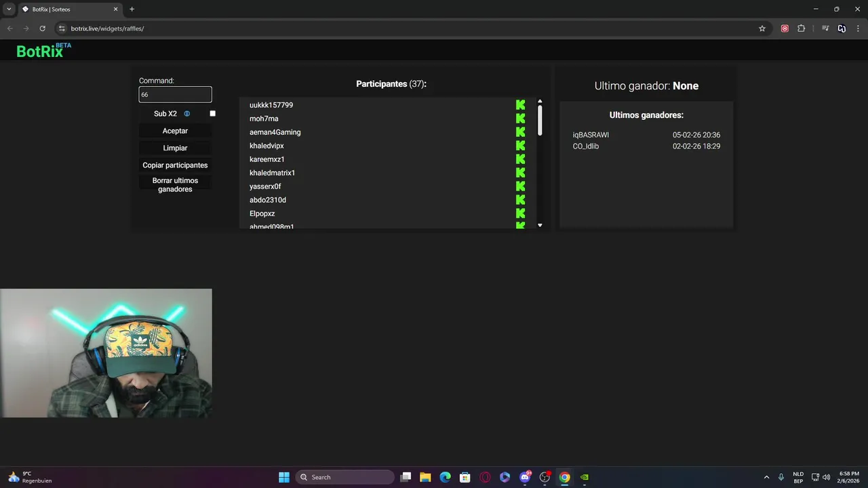Click the Sub X2 info icon

coord(187,114)
